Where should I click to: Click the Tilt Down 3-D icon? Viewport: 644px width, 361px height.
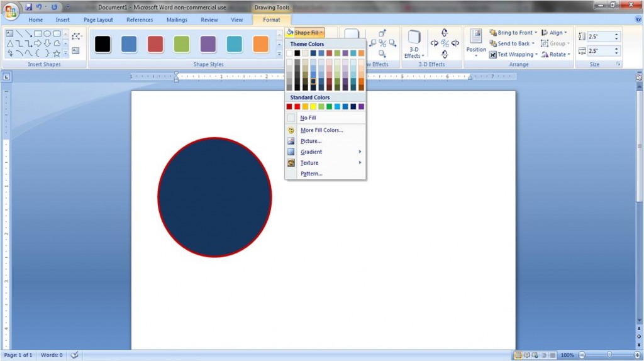[x=445, y=54]
